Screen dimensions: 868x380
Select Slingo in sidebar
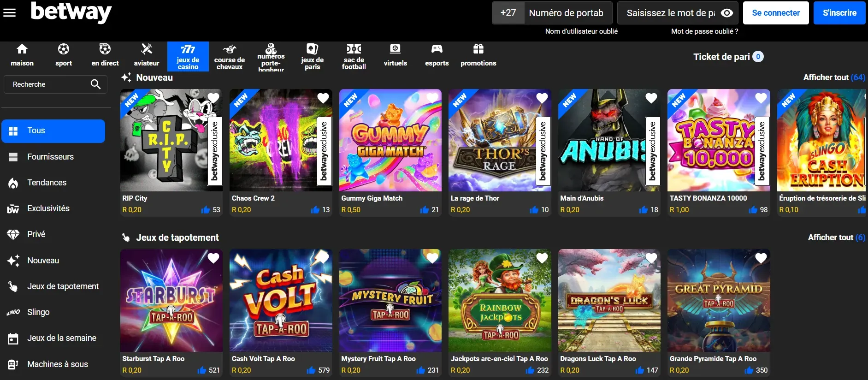[x=53, y=312]
